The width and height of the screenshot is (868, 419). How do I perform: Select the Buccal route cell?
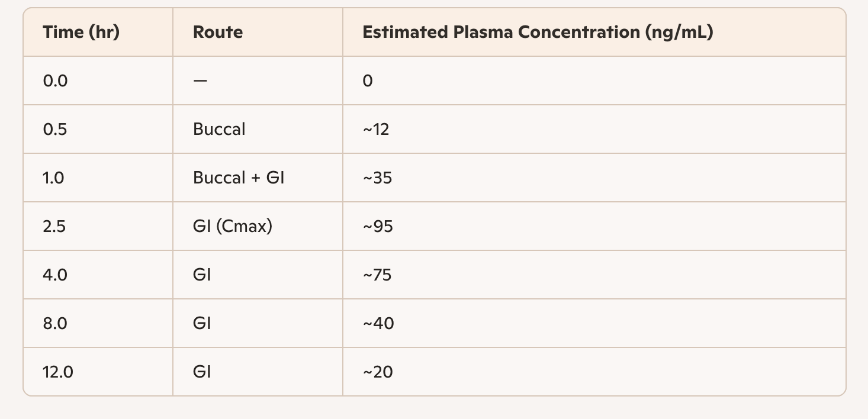219,130
